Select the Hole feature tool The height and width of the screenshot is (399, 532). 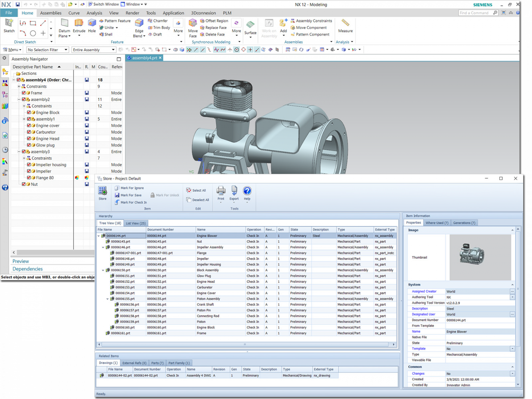pos(91,26)
